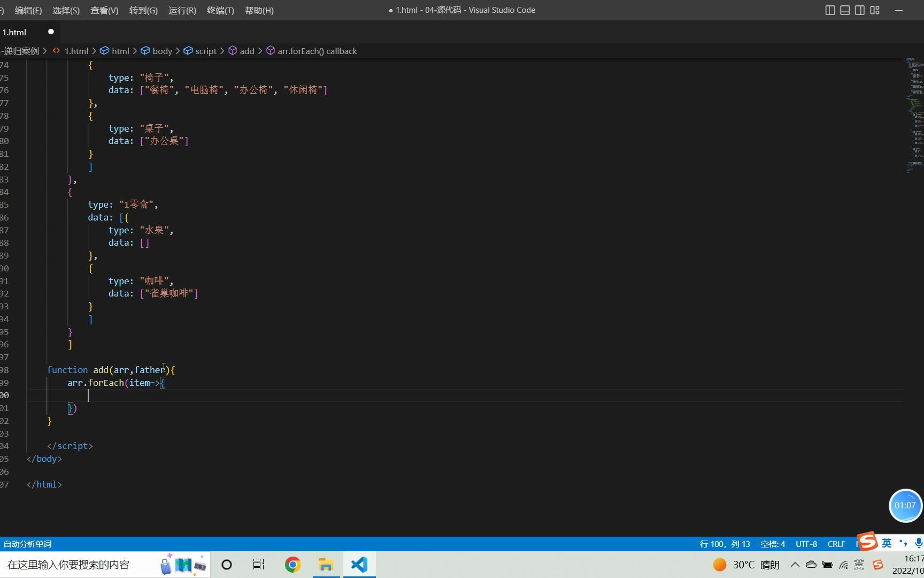Change line ending via CRLF
Viewport: 924px width, 578px height.
point(836,544)
